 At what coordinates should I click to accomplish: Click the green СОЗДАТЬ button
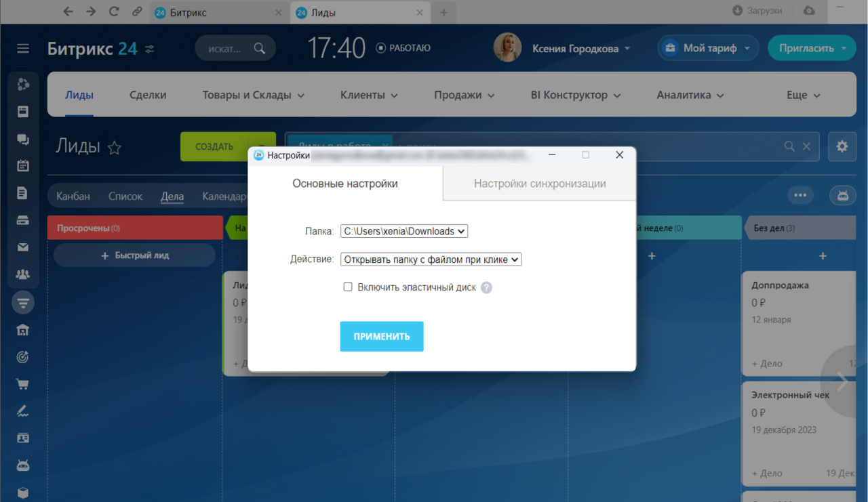(x=214, y=146)
